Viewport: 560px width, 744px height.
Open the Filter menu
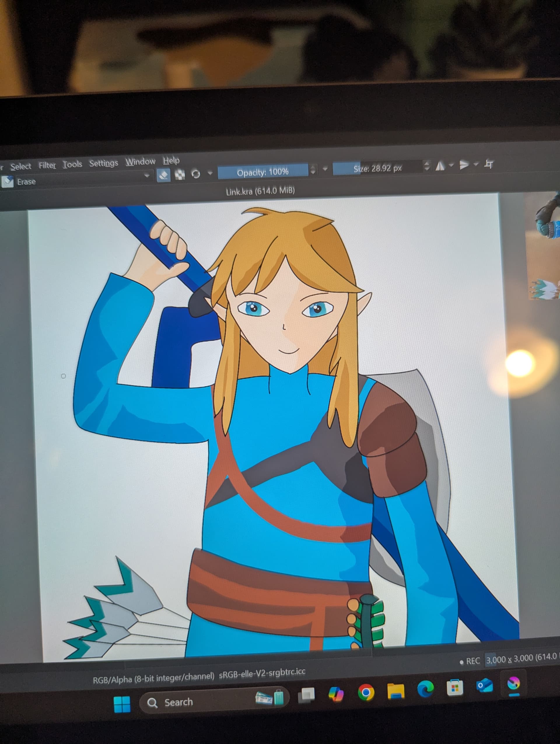[47, 165]
